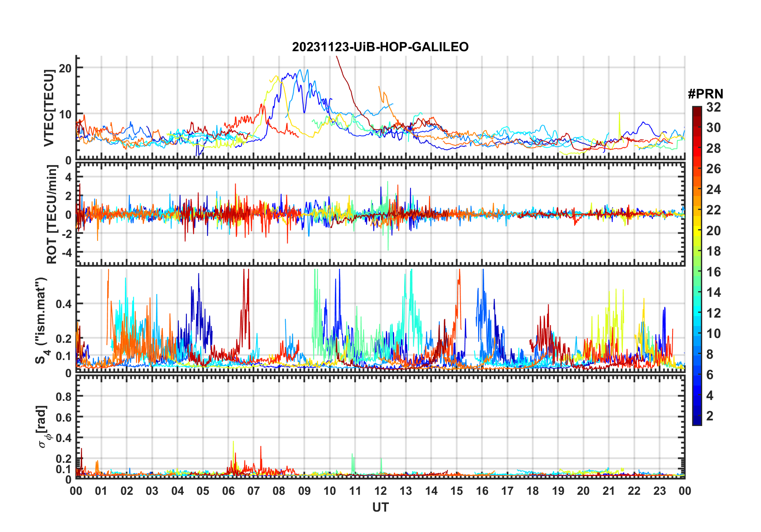
Task: Click the ROT [TECU/min] axis label
Action: [x=52, y=214]
